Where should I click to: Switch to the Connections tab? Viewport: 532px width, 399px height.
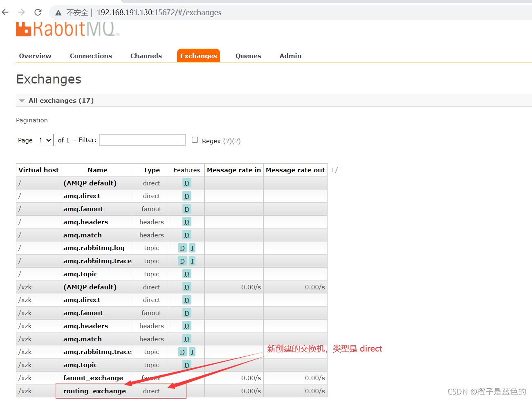coord(91,56)
